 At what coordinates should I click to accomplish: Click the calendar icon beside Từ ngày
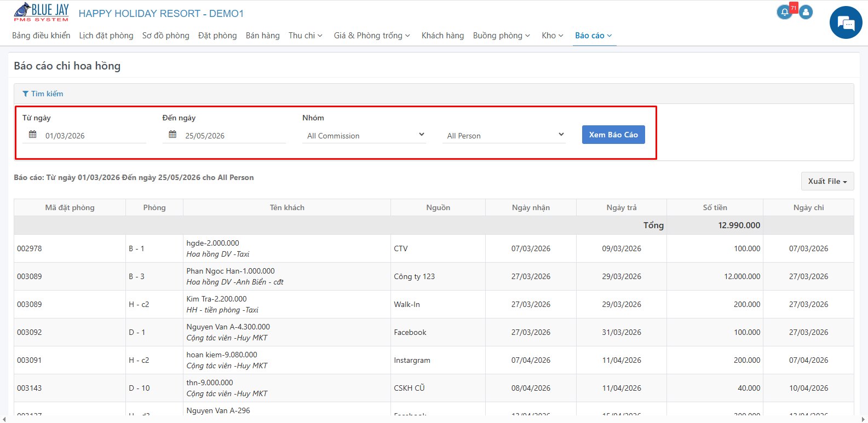point(33,135)
